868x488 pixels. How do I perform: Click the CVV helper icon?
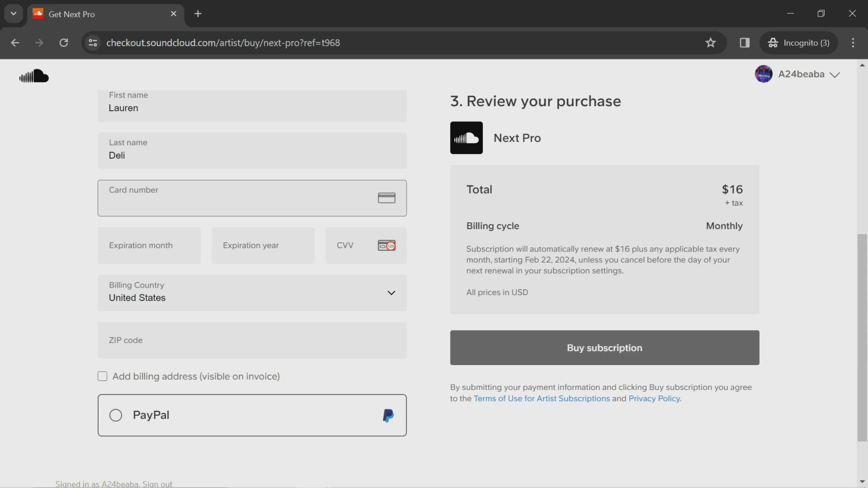(x=387, y=245)
